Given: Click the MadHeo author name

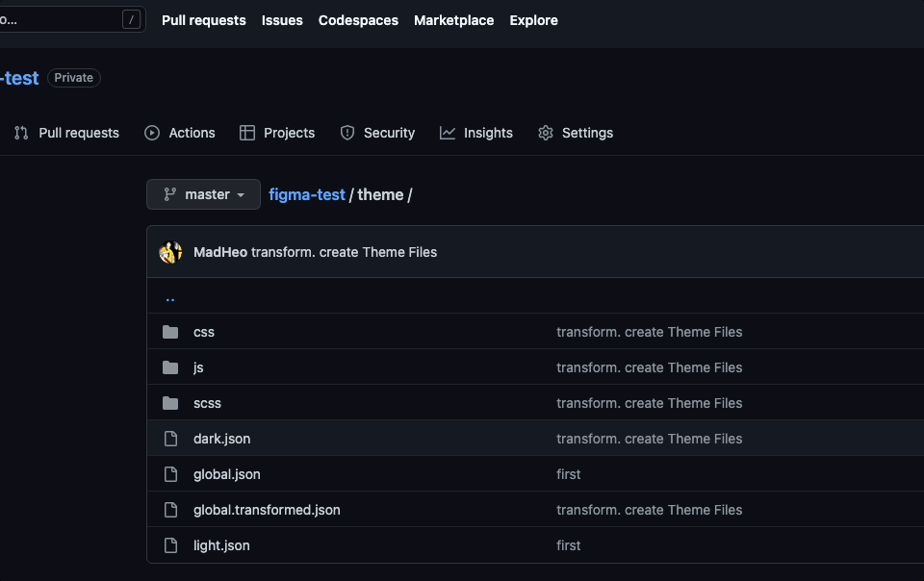Looking at the screenshot, I should [220, 252].
